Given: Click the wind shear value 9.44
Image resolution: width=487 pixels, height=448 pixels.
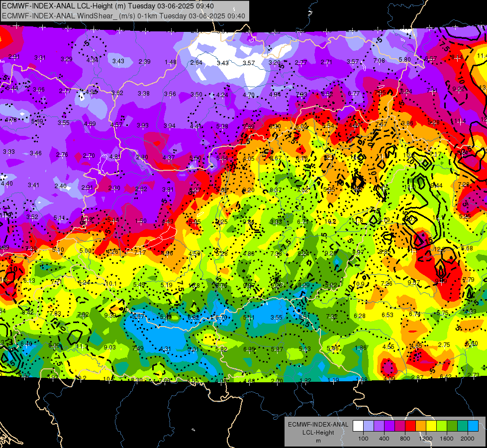Looking at the screenshot, I should coord(436,186).
